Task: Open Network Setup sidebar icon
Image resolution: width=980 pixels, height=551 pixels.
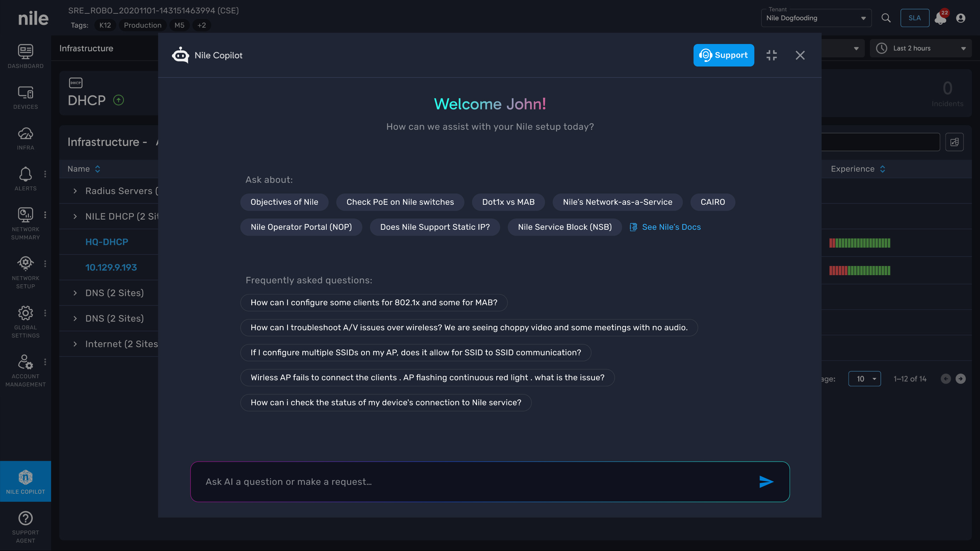Action: point(25,272)
